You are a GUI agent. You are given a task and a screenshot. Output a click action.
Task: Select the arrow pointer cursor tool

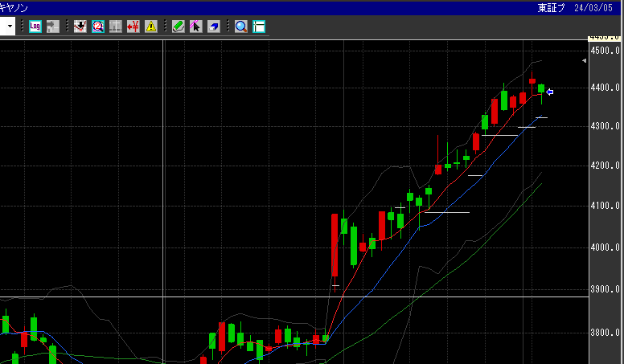195,27
